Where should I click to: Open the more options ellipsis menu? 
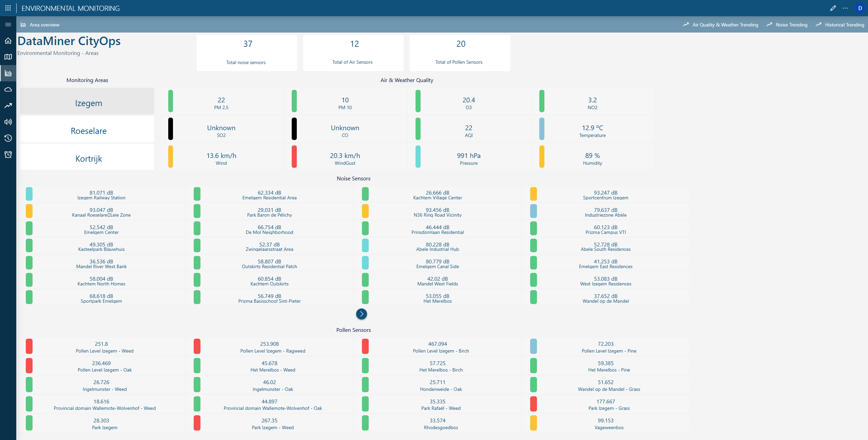845,8
